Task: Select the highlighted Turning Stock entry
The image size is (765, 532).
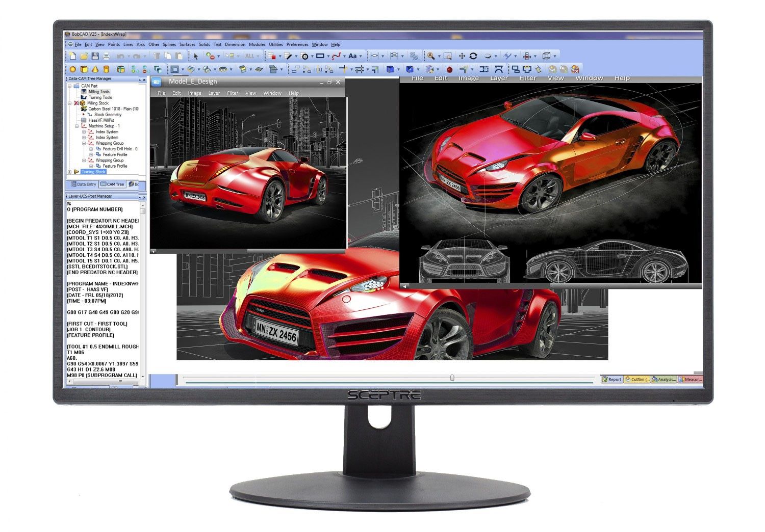Action: click(94, 172)
